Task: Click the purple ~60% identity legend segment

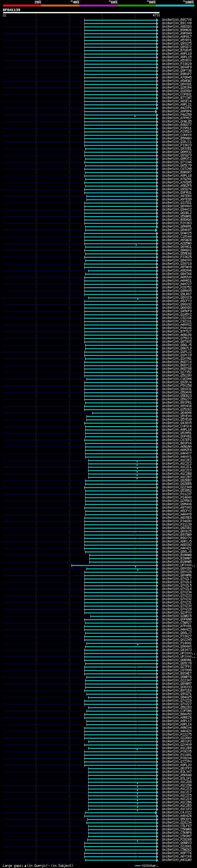Action: pos(98,6)
